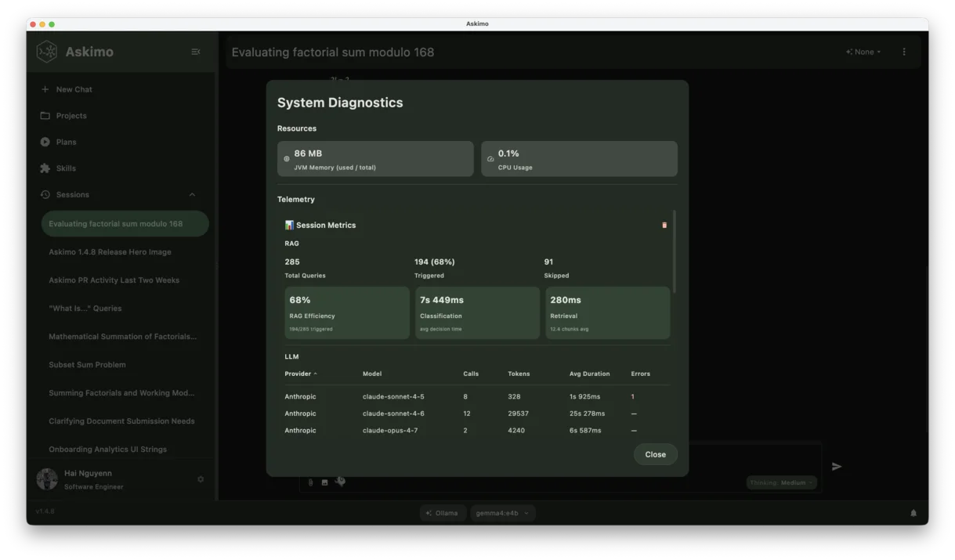
Task: Click the claude-sonnet-4-5 model cell
Action: pos(393,397)
